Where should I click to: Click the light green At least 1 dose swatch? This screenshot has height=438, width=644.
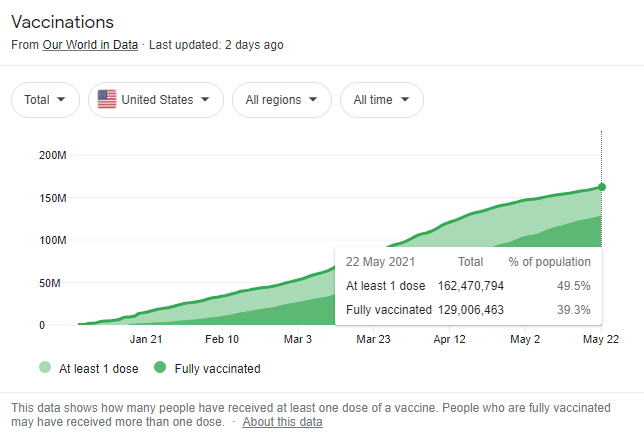coord(47,368)
